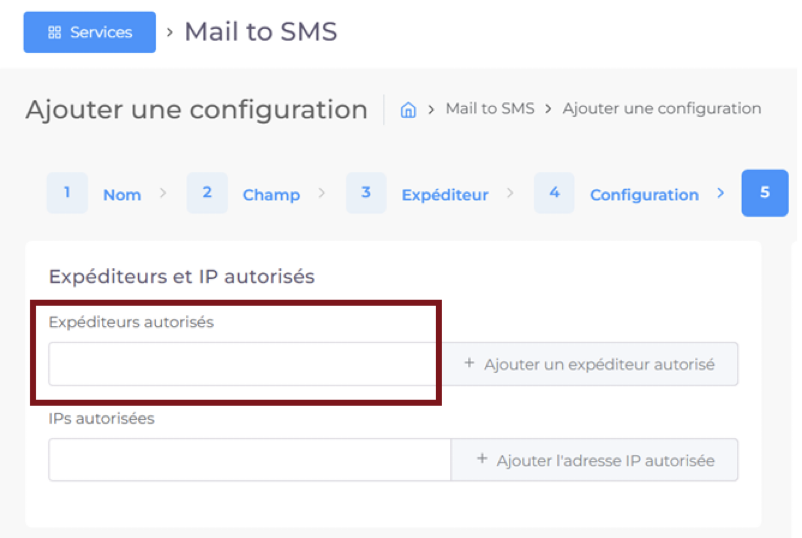The height and width of the screenshot is (538, 802).
Task: Select step number 3 box
Action: click(366, 193)
